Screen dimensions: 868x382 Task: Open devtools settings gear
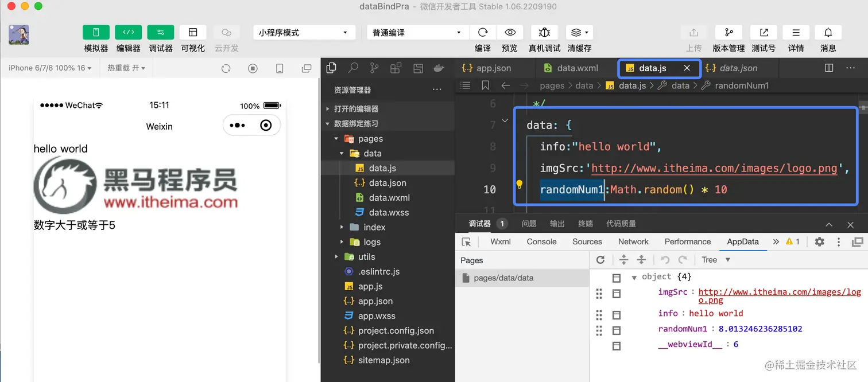click(x=819, y=241)
